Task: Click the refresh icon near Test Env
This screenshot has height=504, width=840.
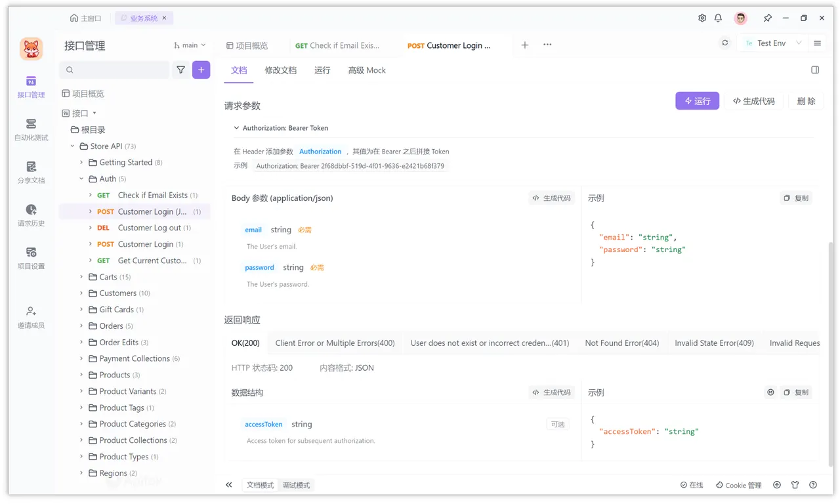Action: click(725, 43)
